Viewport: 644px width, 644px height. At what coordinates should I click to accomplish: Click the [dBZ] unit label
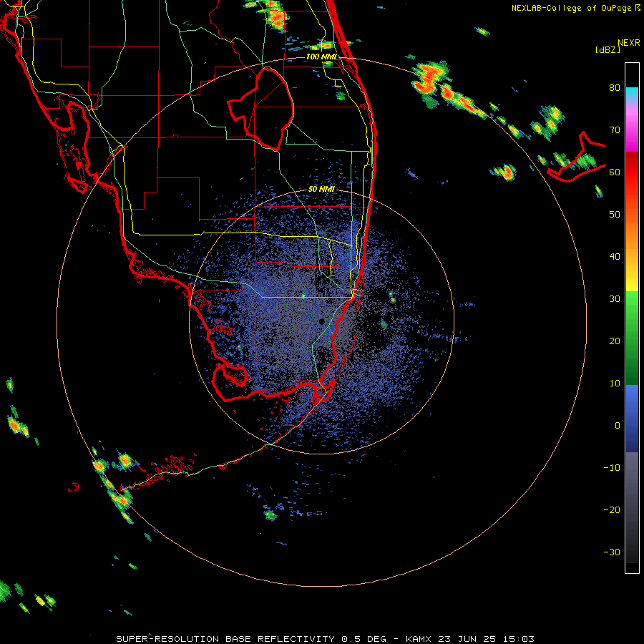(608, 49)
